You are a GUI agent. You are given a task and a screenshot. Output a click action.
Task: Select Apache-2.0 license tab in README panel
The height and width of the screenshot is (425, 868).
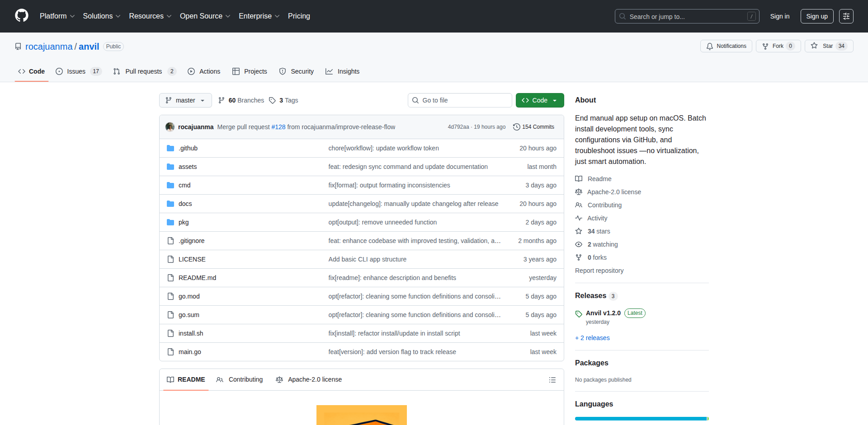tap(309, 380)
